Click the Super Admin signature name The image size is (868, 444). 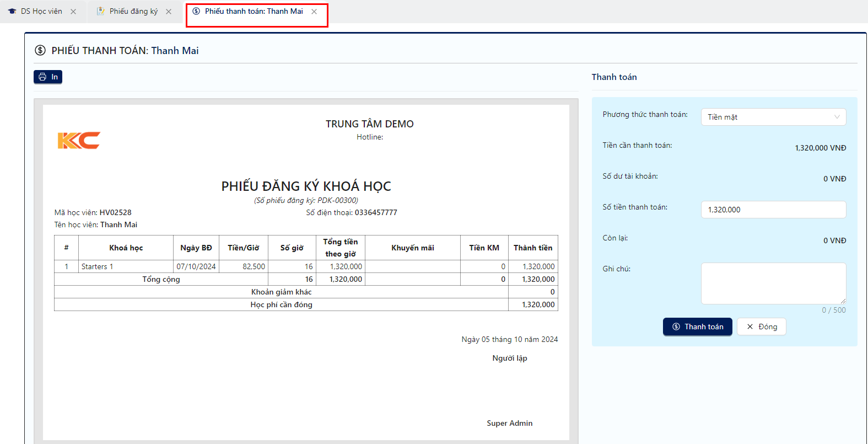pos(510,423)
